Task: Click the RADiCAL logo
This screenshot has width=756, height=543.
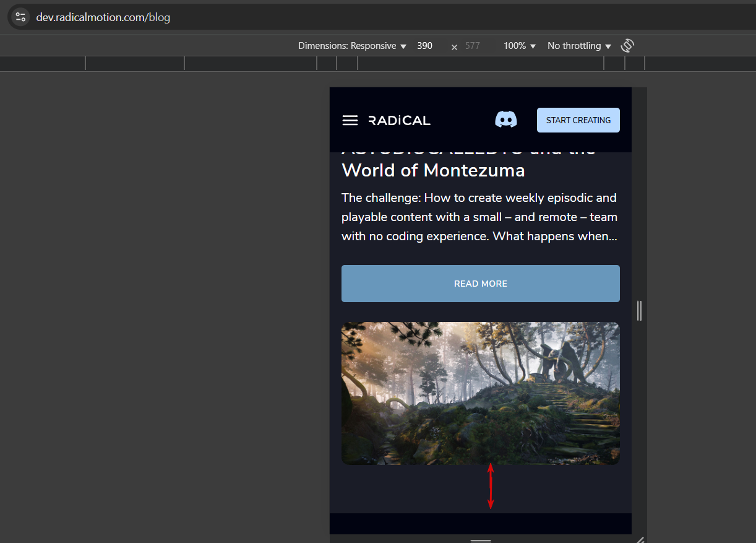Action: pos(400,120)
